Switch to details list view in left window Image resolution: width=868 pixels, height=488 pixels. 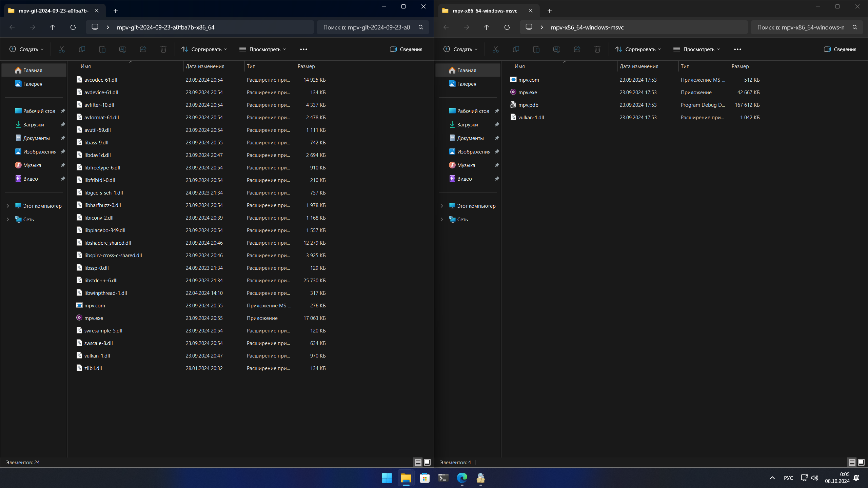pos(418,462)
